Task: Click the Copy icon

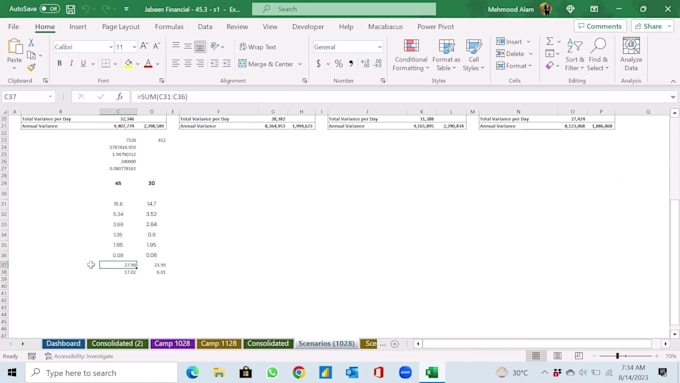Action: pos(31,55)
